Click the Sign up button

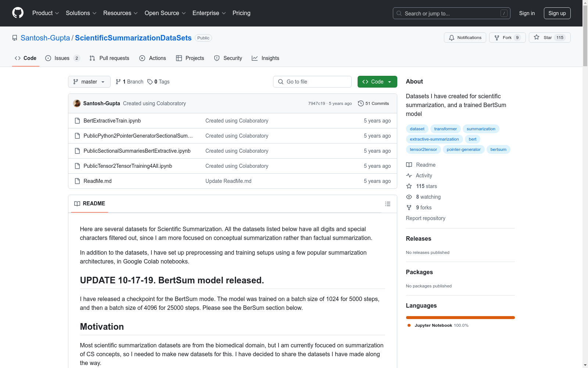(557, 13)
